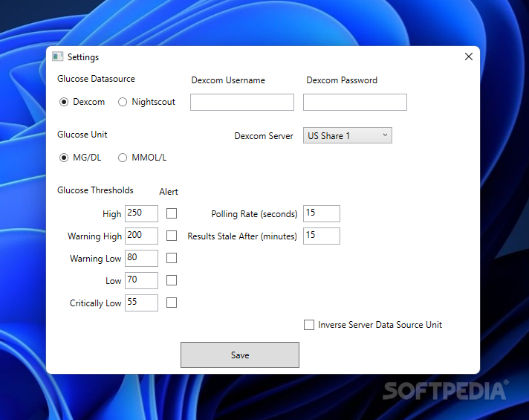Focus the Dexcom Username field
The image size is (529, 420).
pos(242,103)
